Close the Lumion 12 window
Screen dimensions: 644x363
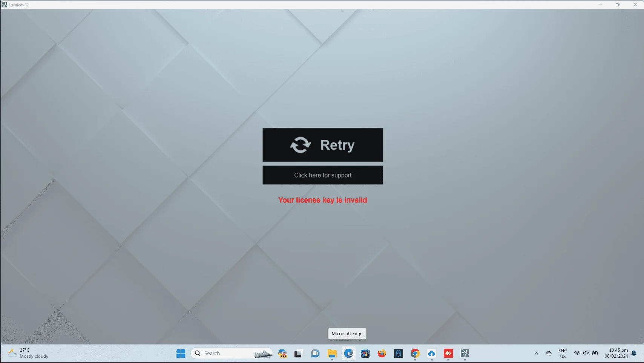pyautogui.click(x=635, y=5)
